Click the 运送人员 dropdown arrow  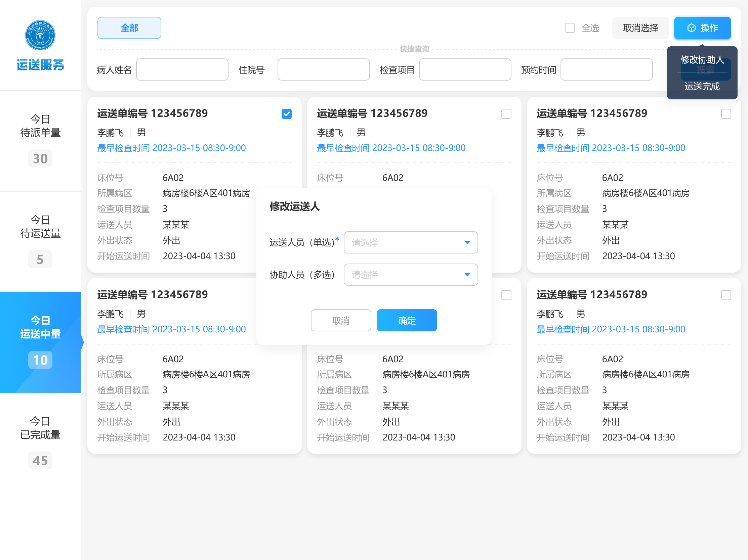click(467, 242)
